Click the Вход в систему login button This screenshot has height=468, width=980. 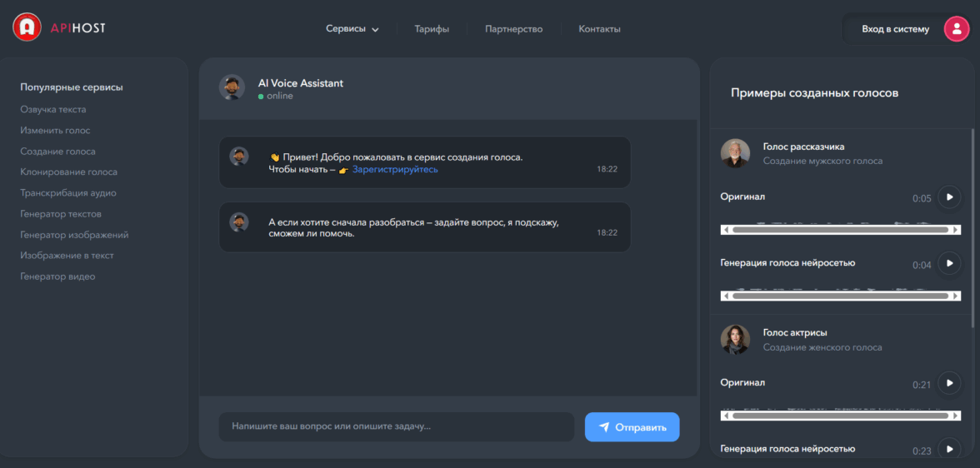895,29
